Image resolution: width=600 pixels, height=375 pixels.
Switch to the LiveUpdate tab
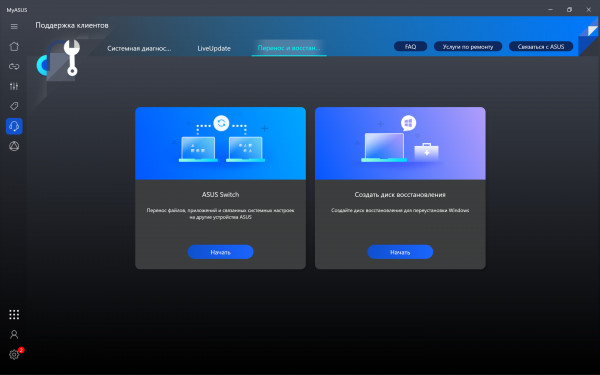tap(214, 49)
